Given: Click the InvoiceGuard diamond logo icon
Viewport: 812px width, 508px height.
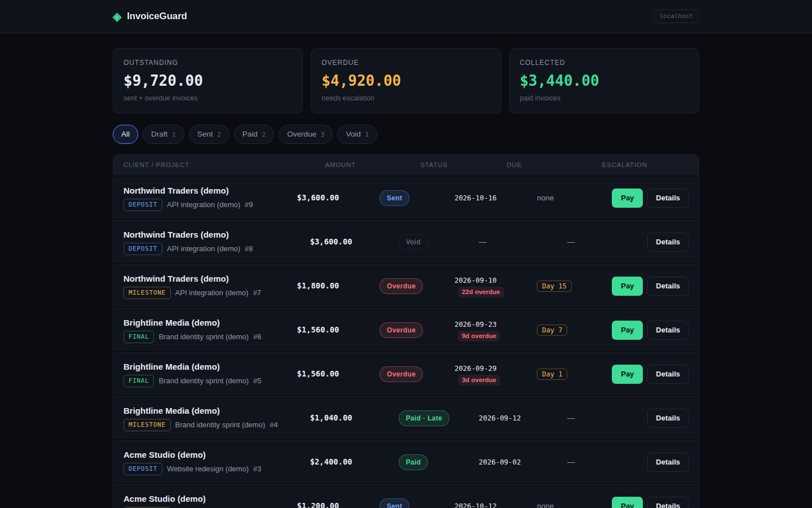Looking at the screenshot, I should (x=117, y=17).
